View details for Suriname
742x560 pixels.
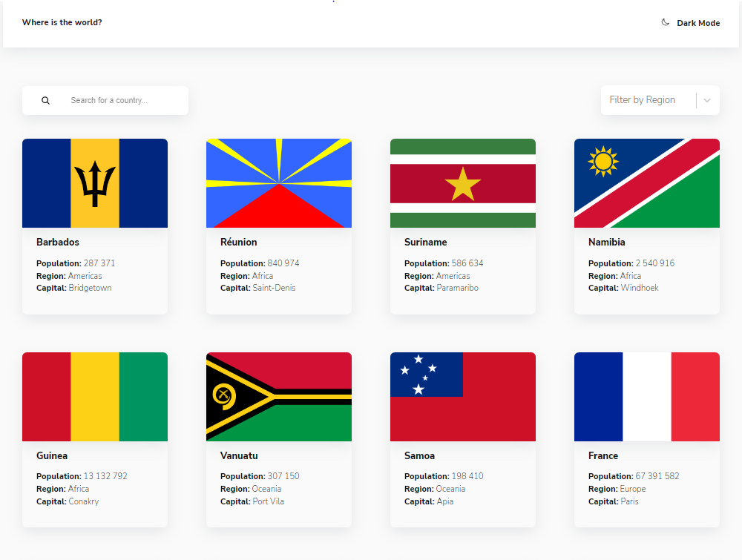462,226
